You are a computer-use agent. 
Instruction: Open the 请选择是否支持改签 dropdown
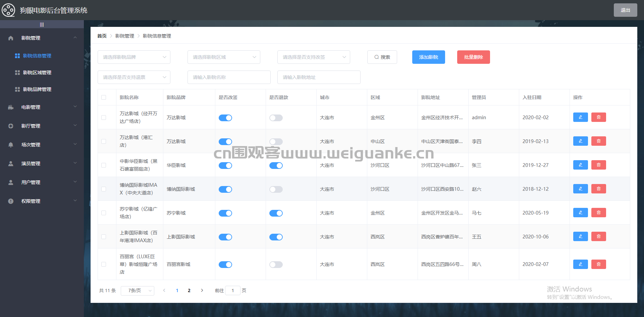(314, 57)
